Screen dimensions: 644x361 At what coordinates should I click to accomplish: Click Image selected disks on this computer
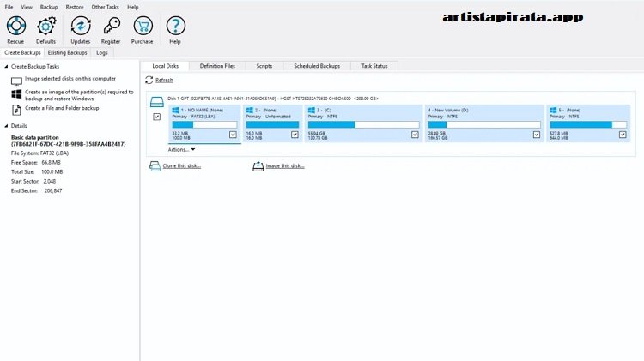click(70, 79)
